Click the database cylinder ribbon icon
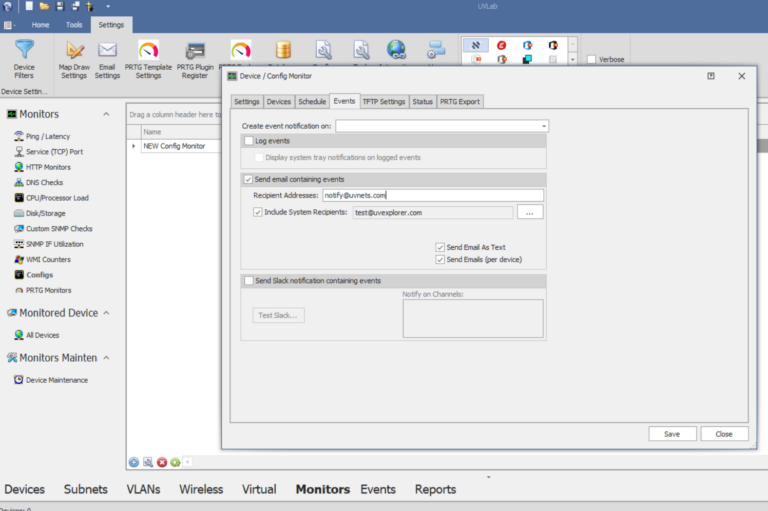The image size is (768, 511). pyautogui.click(x=283, y=50)
